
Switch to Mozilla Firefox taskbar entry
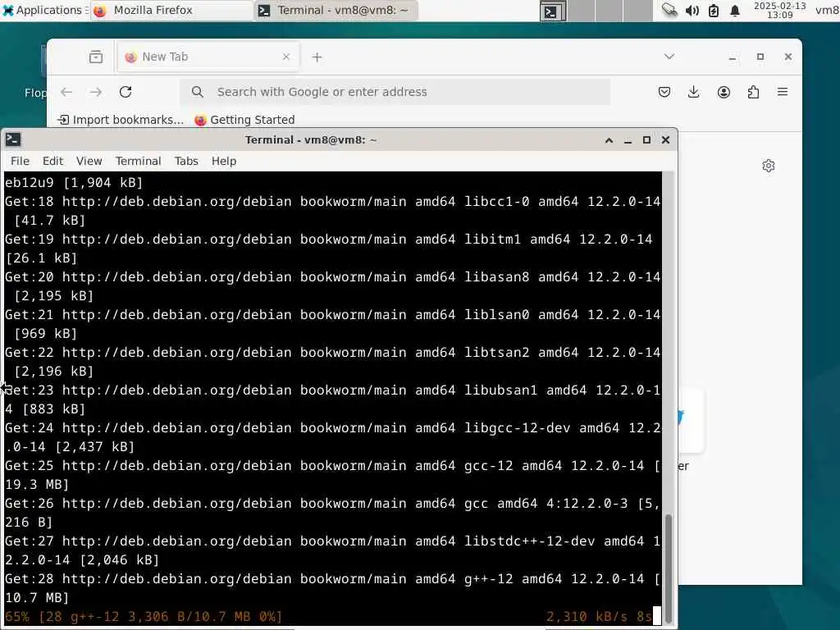click(171, 10)
